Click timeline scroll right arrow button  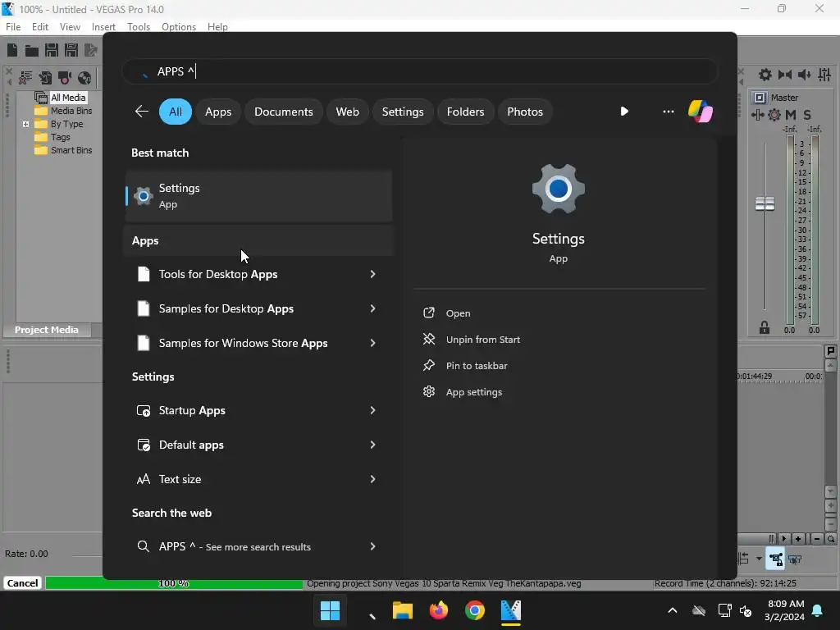point(783,539)
